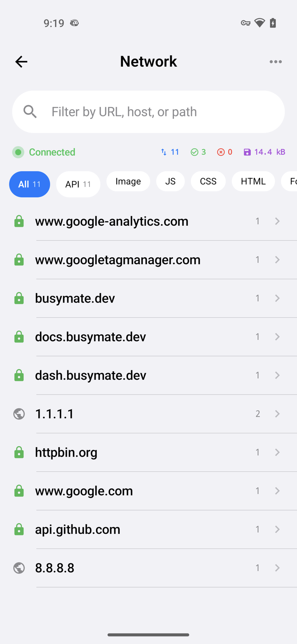Screen dimensions: 297x644
Task: Open the three-dot more options menu
Action: tap(276, 62)
